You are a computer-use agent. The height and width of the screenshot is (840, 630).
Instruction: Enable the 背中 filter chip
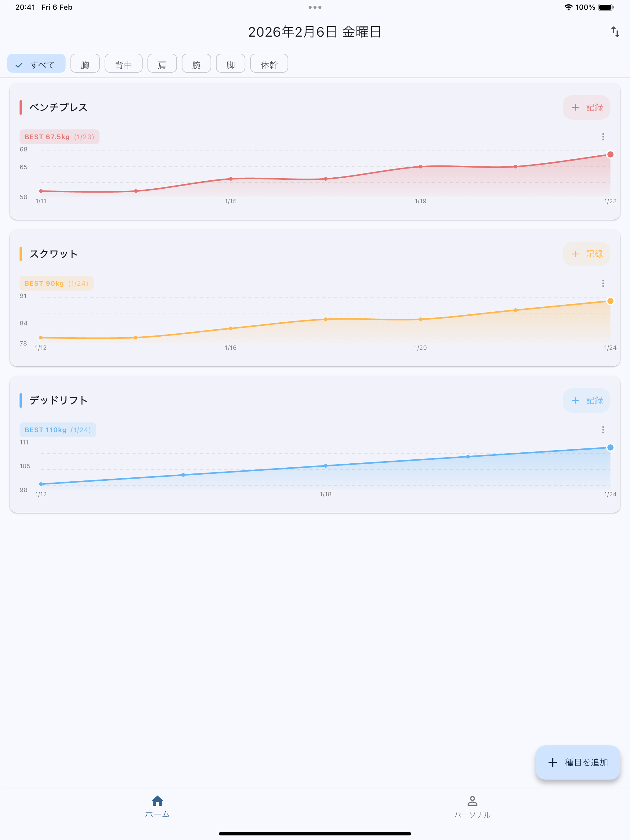coord(123,63)
